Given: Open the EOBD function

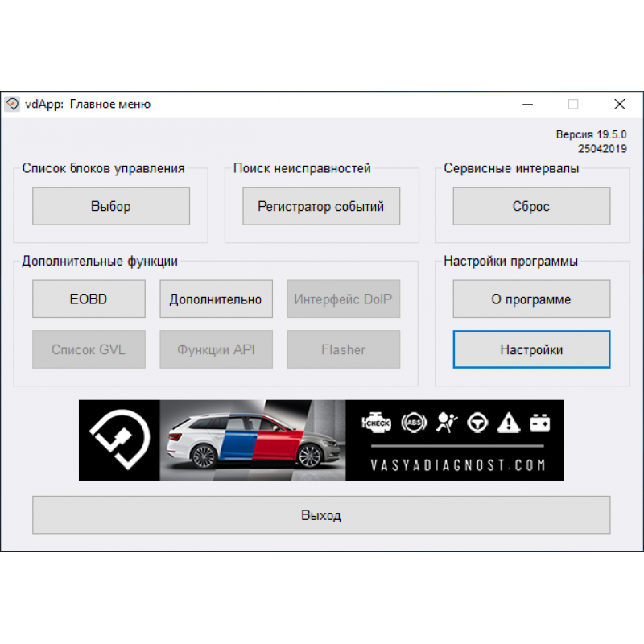Looking at the screenshot, I should point(89,299).
